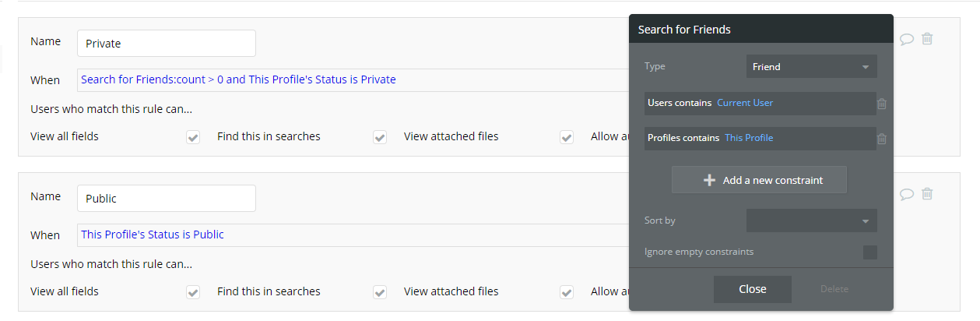
Task: Edit the Private rule When condition
Action: tap(238, 79)
